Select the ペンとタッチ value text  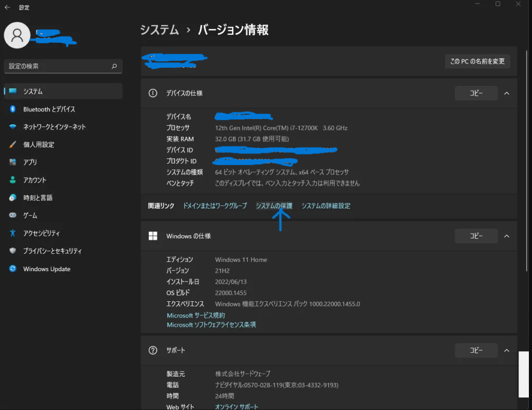pos(287,183)
